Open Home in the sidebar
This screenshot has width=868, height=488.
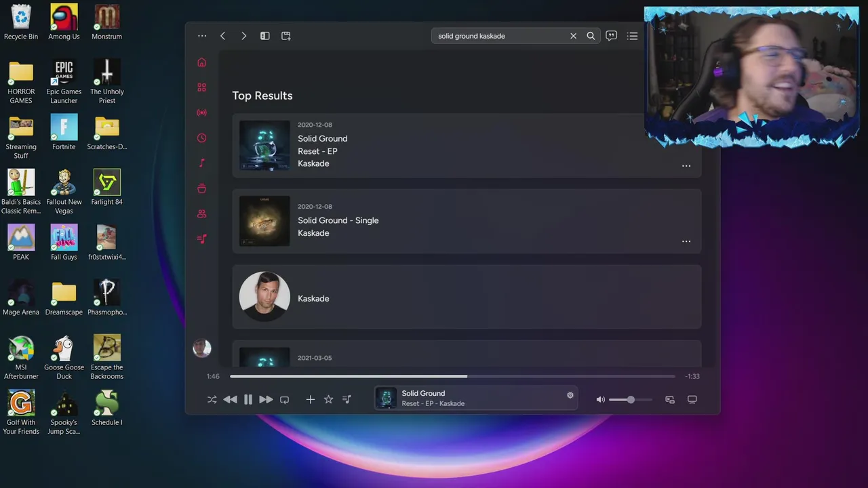click(x=201, y=62)
